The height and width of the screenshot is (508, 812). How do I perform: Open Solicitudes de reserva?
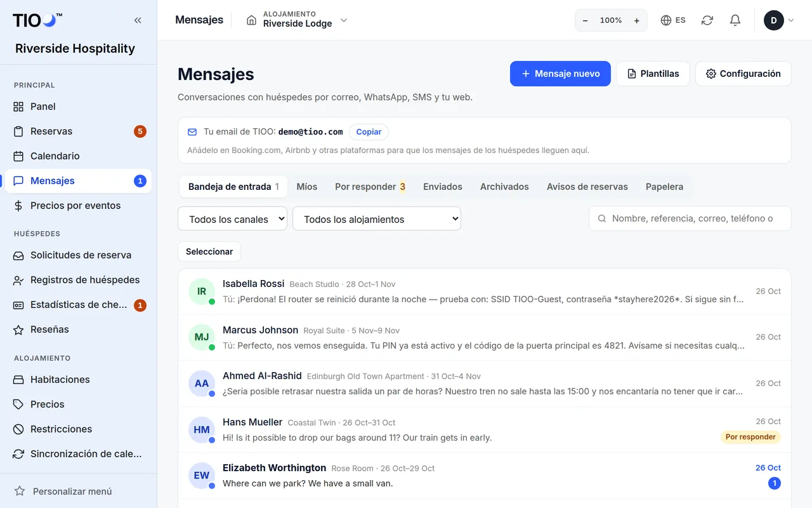coord(78,255)
